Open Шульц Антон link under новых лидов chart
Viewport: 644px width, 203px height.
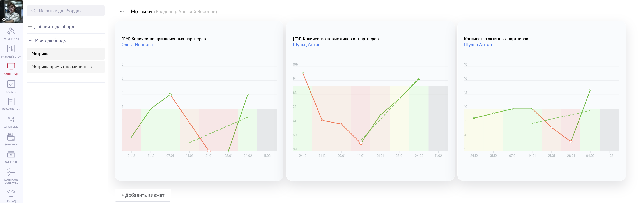tap(306, 45)
